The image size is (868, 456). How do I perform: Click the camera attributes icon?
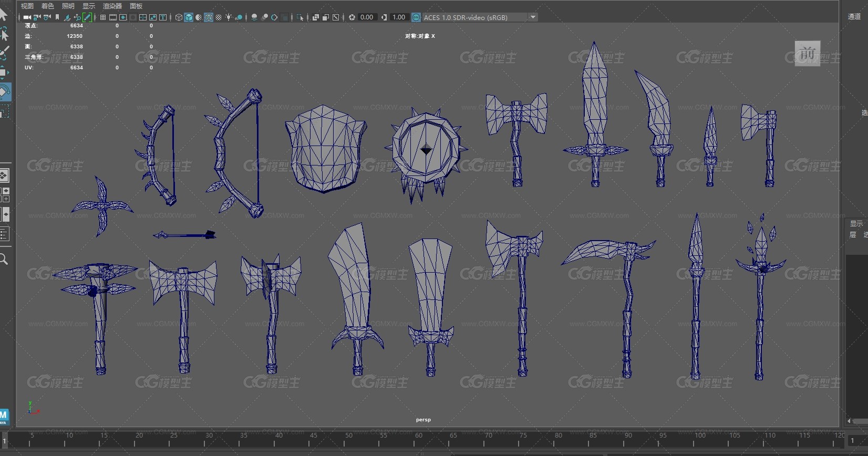pyautogui.click(x=47, y=17)
